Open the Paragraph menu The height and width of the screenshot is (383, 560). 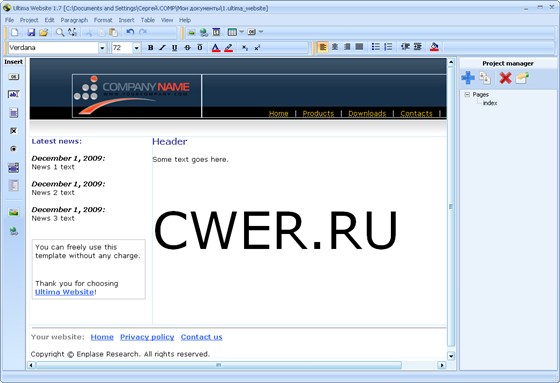pyautogui.click(x=74, y=20)
